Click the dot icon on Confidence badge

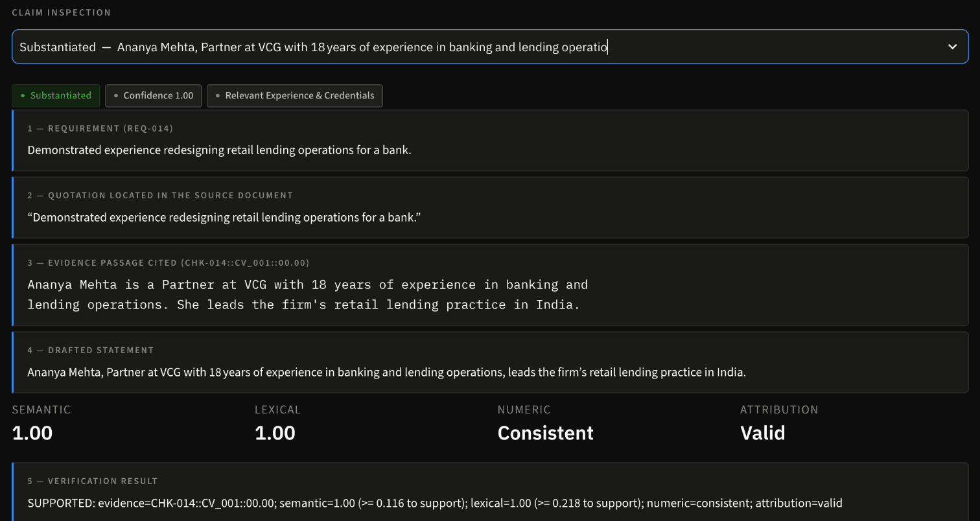(x=116, y=95)
